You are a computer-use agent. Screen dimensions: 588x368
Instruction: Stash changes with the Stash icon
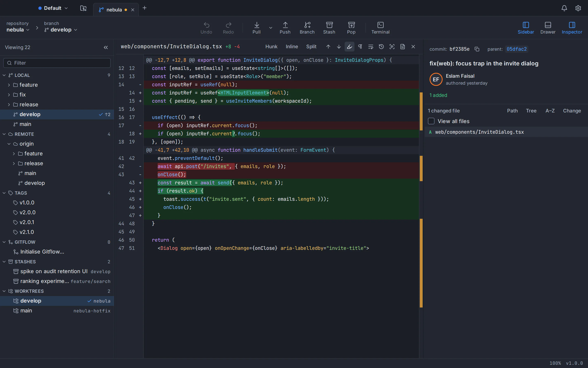[x=329, y=28]
